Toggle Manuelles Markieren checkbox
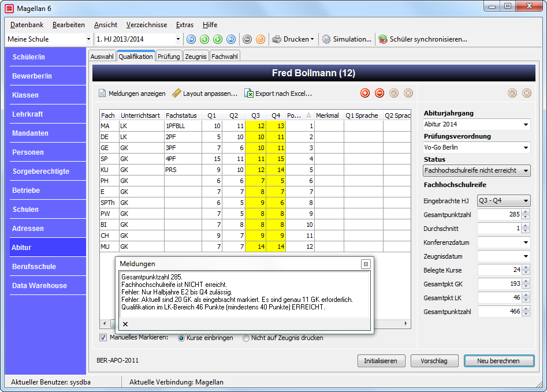This screenshot has width=547, height=392. (x=103, y=338)
